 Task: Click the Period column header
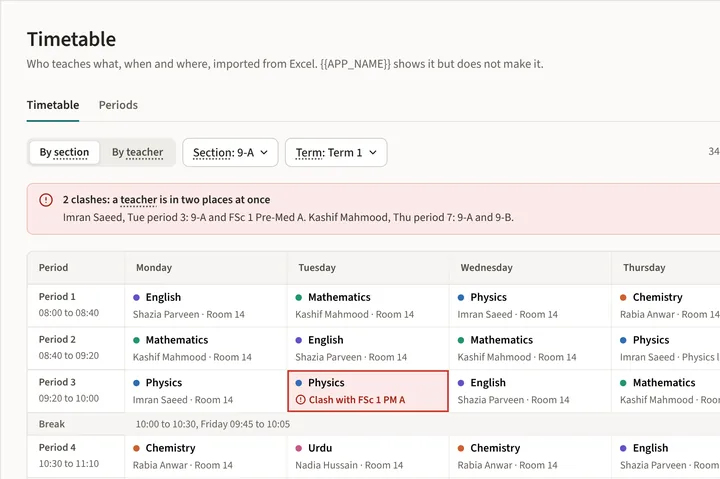pyautogui.click(x=76, y=268)
